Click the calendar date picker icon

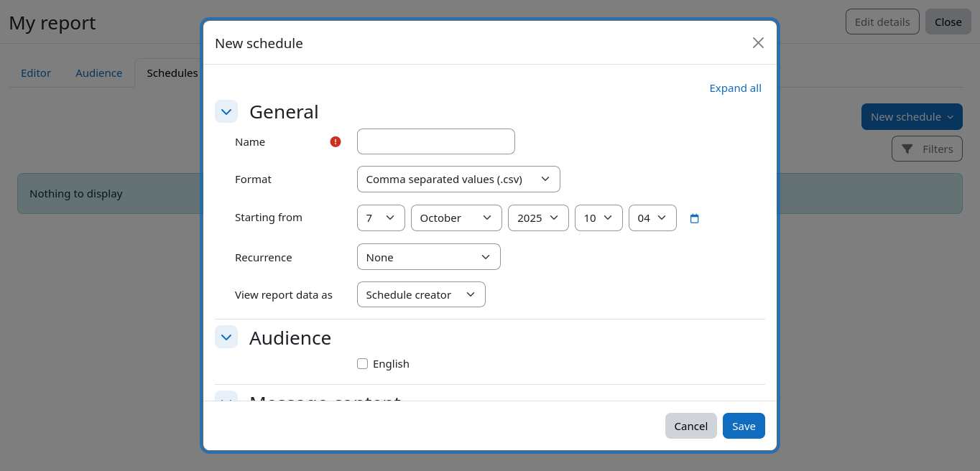[x=694, y=218]
